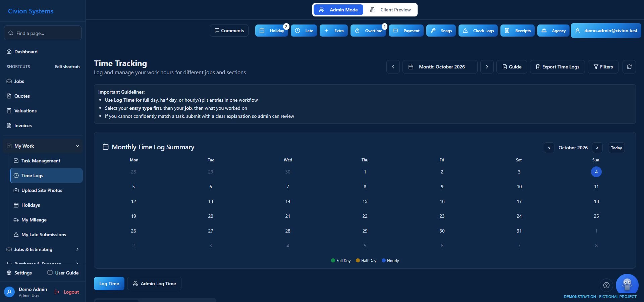Show next month in calendar summary
This screenshot has width=644, height=302.
pyautogui.click(x=597, y=148)
